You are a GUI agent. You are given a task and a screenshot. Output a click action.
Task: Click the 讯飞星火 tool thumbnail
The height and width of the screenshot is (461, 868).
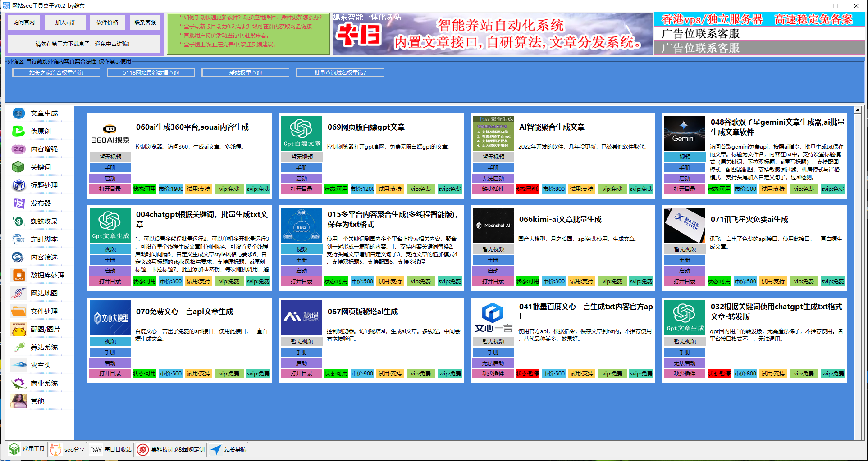(685, 226)
